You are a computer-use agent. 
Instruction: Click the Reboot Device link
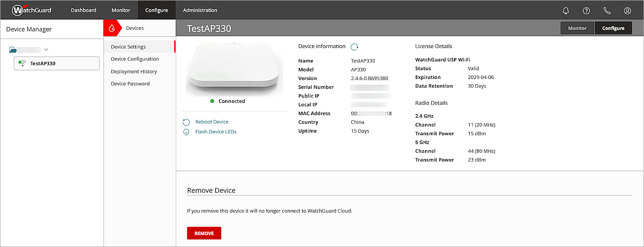(212, 122)
